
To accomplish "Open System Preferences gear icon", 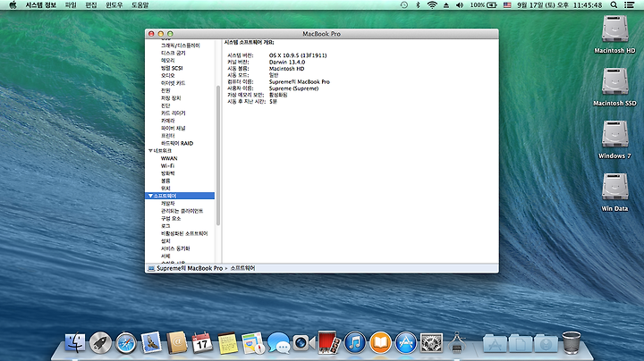I will pyautogui.click(x=431, y=343).
